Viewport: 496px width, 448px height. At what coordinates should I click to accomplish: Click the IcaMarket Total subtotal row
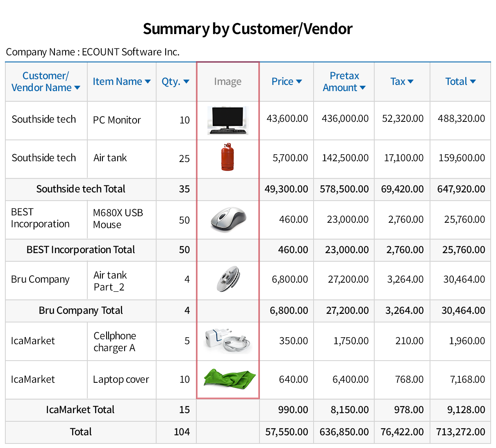[x=80, y=410]
